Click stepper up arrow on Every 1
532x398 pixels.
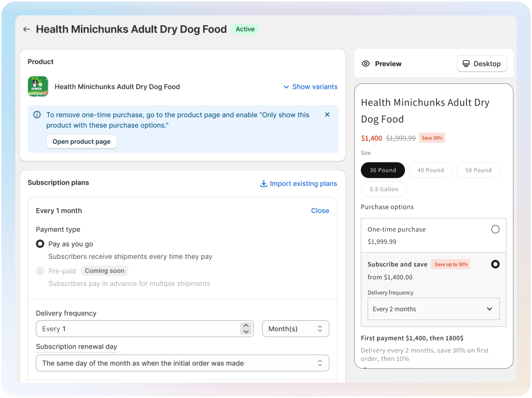[x=246, y=326]
